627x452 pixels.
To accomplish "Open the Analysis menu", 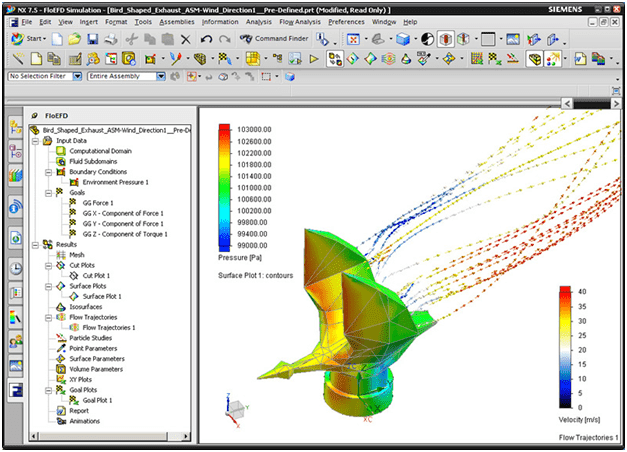I will 258,22.
